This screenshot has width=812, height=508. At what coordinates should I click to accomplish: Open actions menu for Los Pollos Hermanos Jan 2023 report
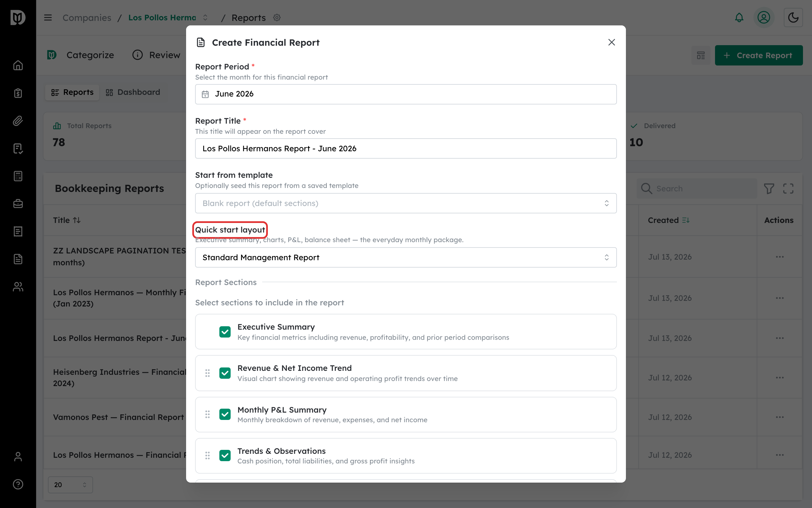pyautogui.click(x=780, y=298)
